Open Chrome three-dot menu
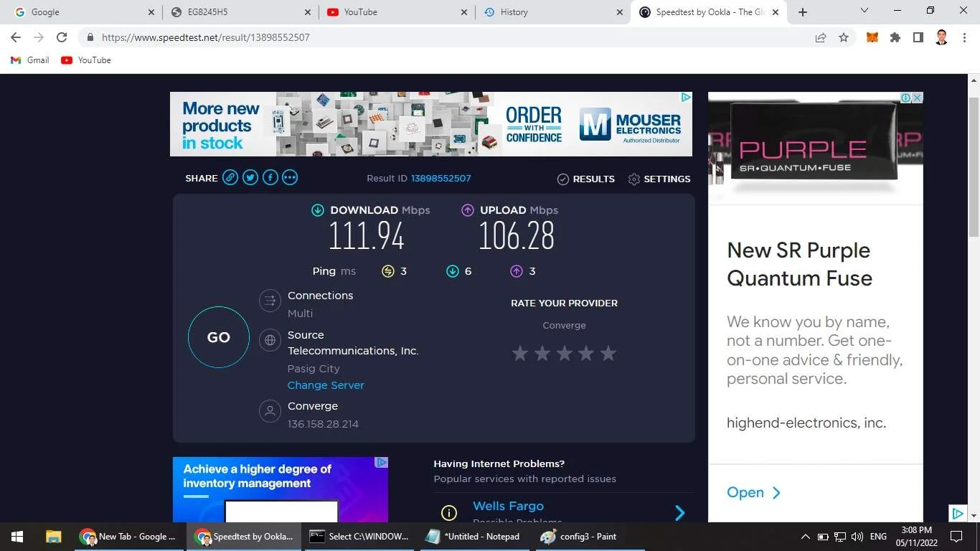 [x=964, y=37]
